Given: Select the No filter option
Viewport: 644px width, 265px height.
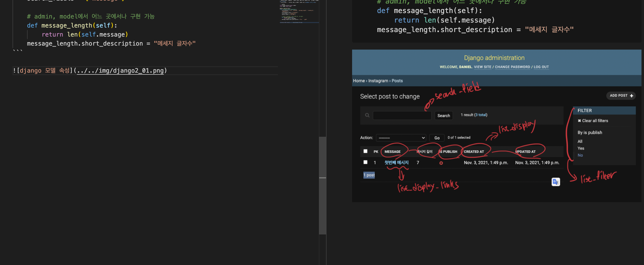Looking at the screenshot, I should click(580, 155).
